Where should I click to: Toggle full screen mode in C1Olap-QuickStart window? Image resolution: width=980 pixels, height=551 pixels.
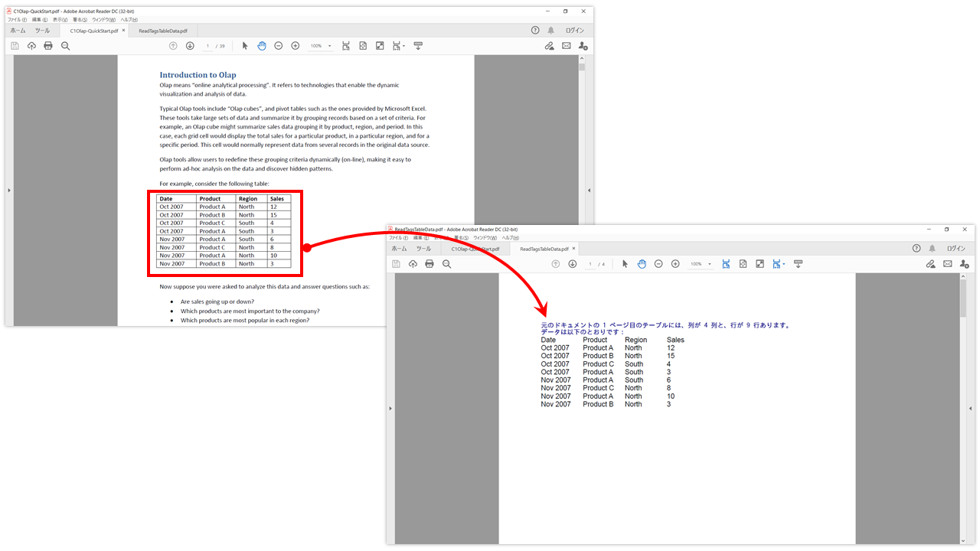click(x=380, y=46)
